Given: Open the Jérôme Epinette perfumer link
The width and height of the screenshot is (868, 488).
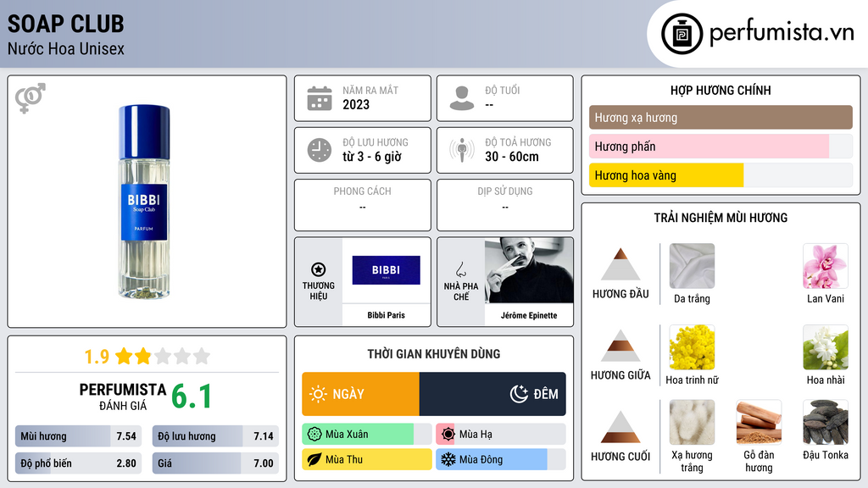Looking at the screenshot, I should [x=529, y=315].
